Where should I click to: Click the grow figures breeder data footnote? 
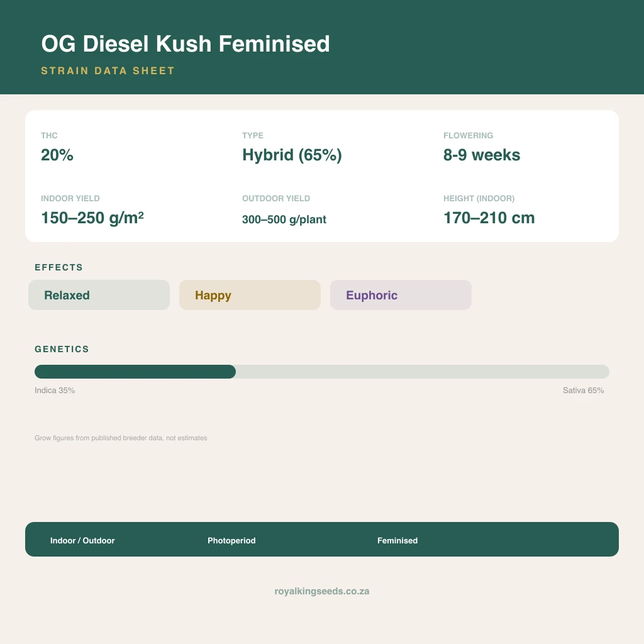121,438
